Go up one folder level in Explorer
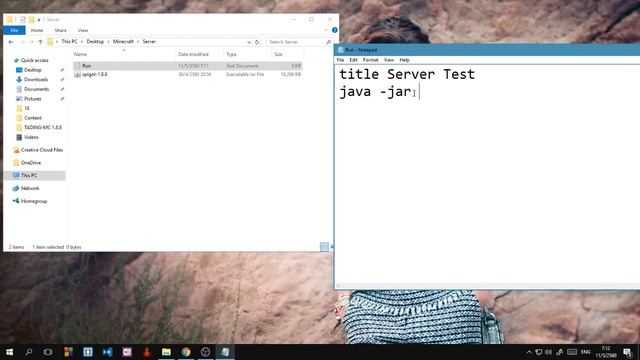This screenshot has height=360, width=640. pos(40,42)
